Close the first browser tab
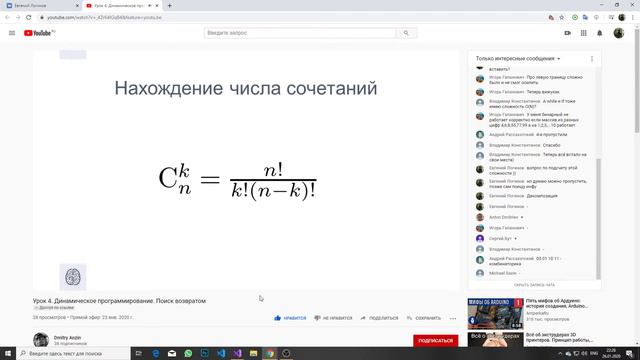Image resolution: width=640 pixels, height=360 pixels. pyautogui.click(x=77, y=6)
